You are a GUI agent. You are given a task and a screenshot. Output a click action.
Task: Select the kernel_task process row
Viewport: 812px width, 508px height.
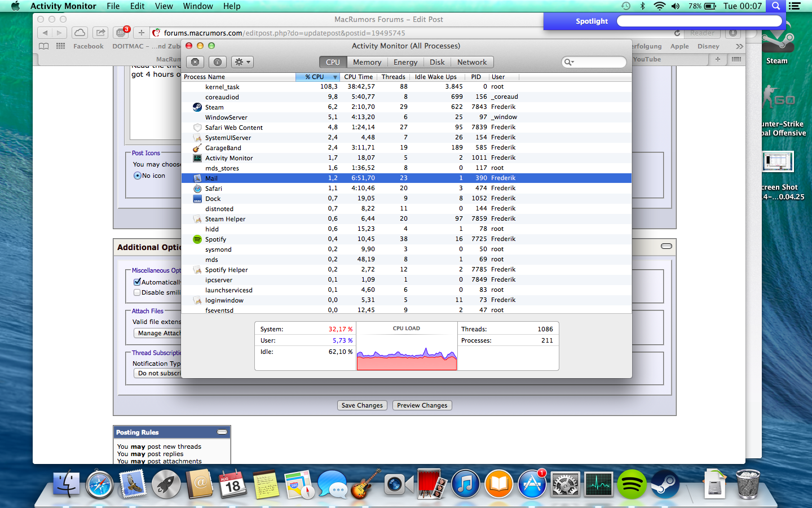(x=407, y=87)
